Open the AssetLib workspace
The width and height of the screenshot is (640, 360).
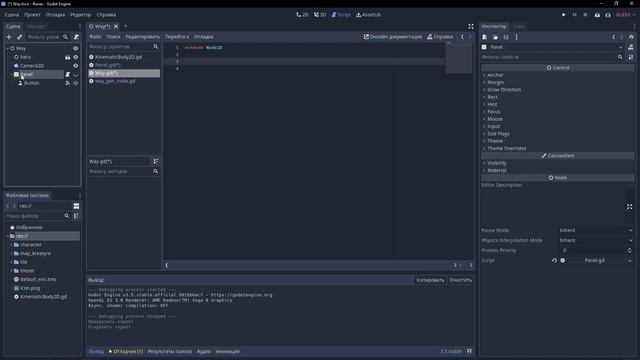point(368,15)
